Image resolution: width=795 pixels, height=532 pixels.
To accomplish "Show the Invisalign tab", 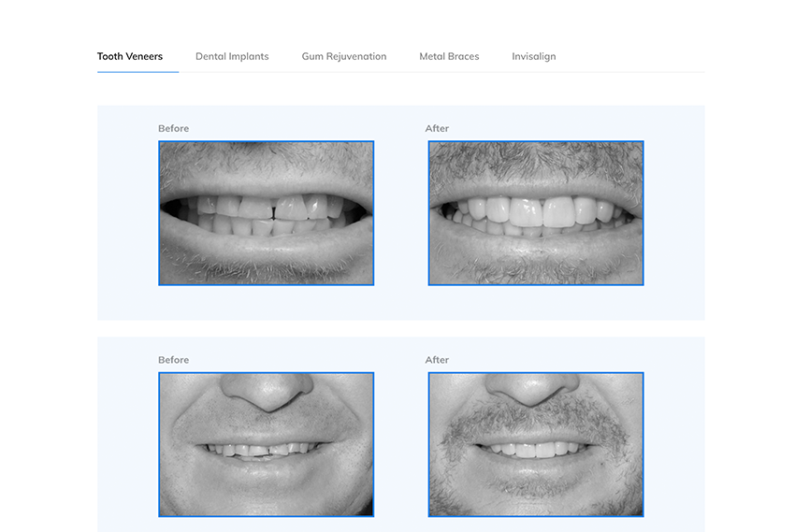I will tap(533, 56).
